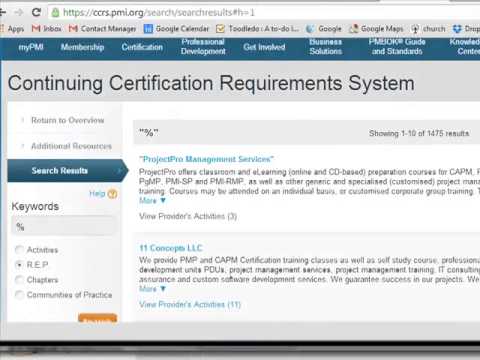The width and height of the screenshot is (480, 360).
Task: Click the Continuing Certification Requirements System heading
Action: tap(211, 83)
